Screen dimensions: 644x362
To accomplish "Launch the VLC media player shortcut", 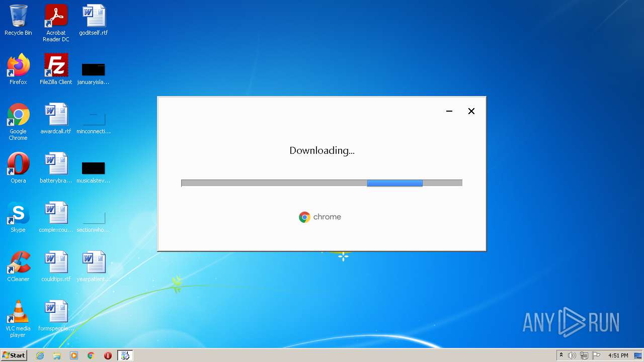I will pyautogui.click(x=18, y=319).
